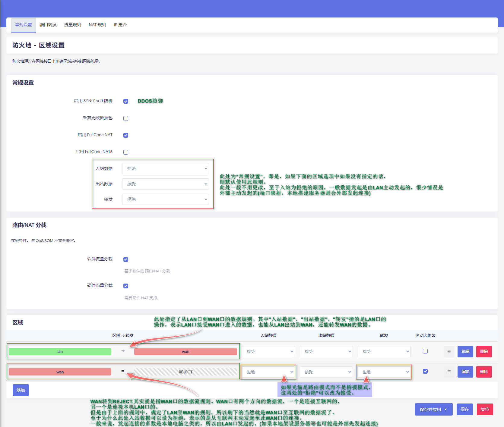Image resolution: width=504 pixels, height=427 pixels.
Task: Click the striped REJECT forwarding badge
Action: 185,372
